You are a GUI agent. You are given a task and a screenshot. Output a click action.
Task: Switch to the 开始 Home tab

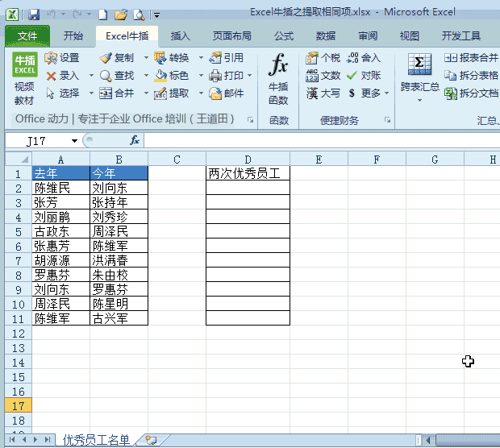[x=73, y=36]
